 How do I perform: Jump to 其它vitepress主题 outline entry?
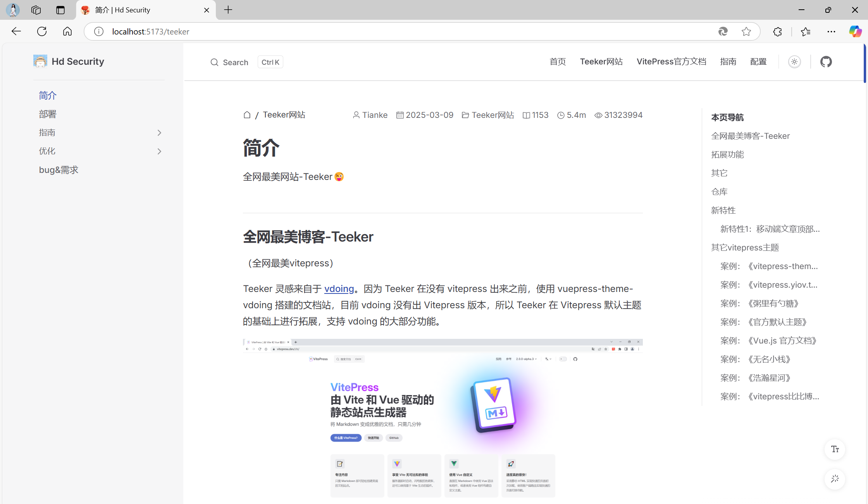[x=745, y=247]
